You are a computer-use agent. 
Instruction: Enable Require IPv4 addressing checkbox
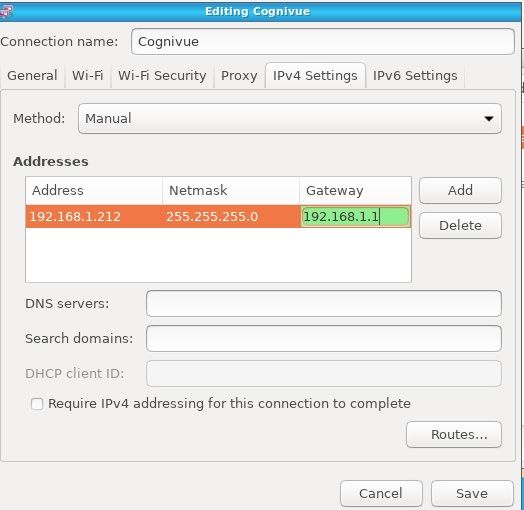(x=37, y=404)
